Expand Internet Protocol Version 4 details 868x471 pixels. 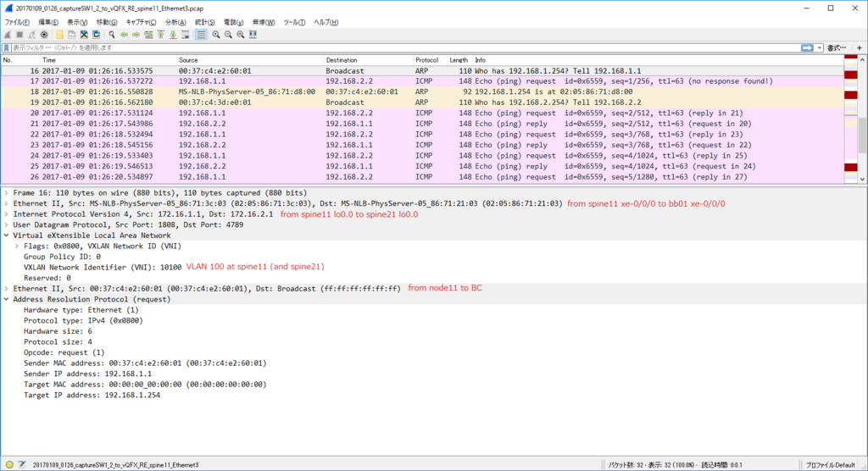coord(6,214)
